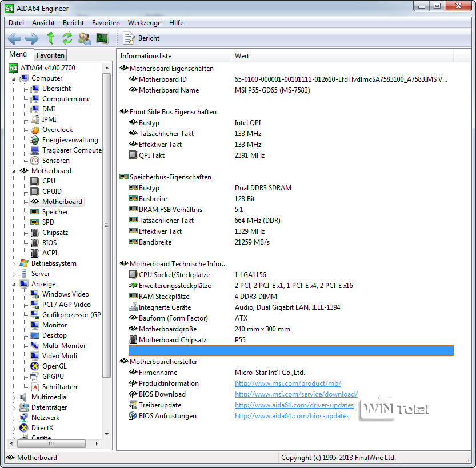Click the users icon in toolbar
The height and width of the screenshot is (468, 476).
(x=85, y=38)
